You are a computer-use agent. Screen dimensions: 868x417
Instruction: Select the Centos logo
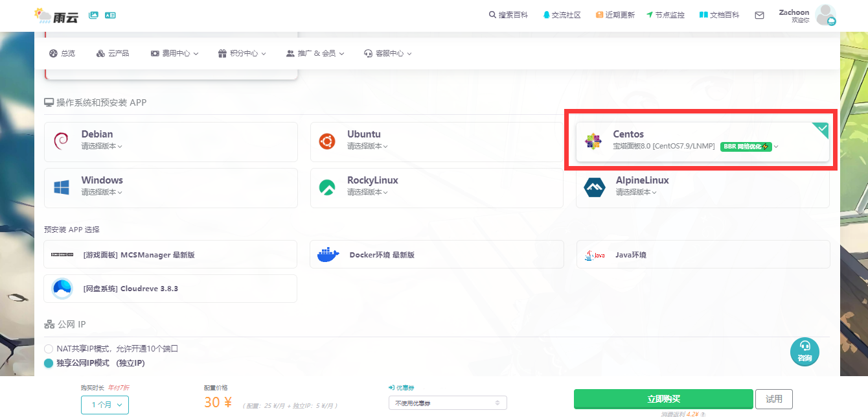593,141
